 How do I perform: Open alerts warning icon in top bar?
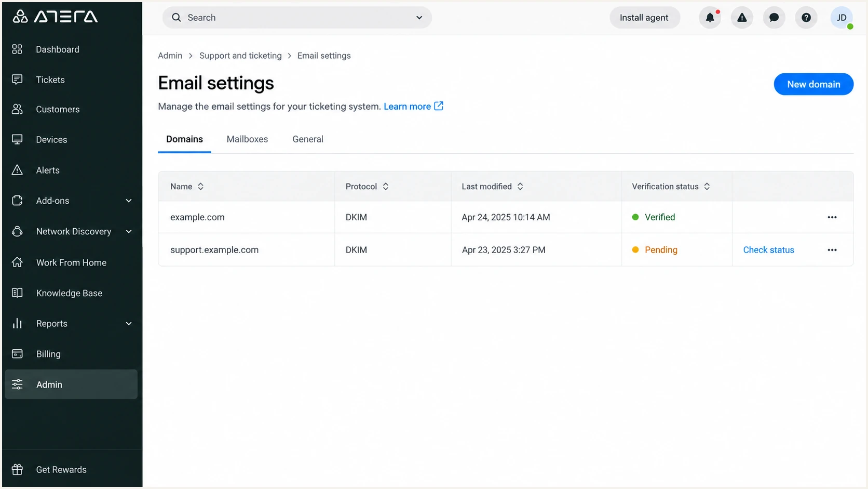742,18
